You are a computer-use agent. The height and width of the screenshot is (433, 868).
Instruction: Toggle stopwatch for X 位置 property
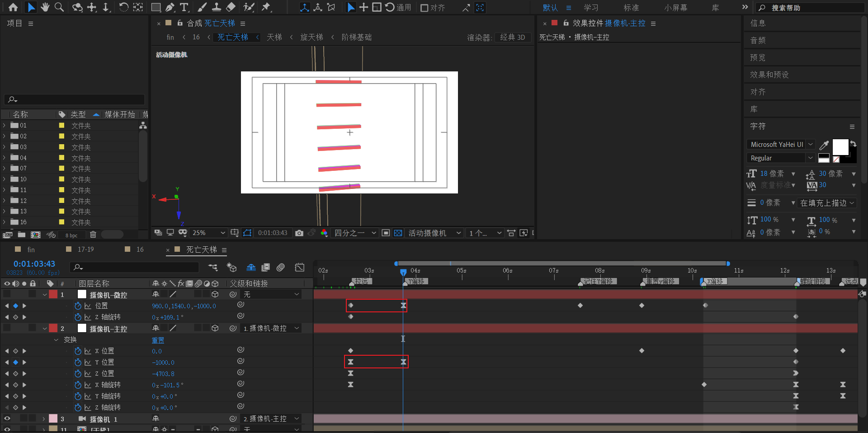(78, 351)
